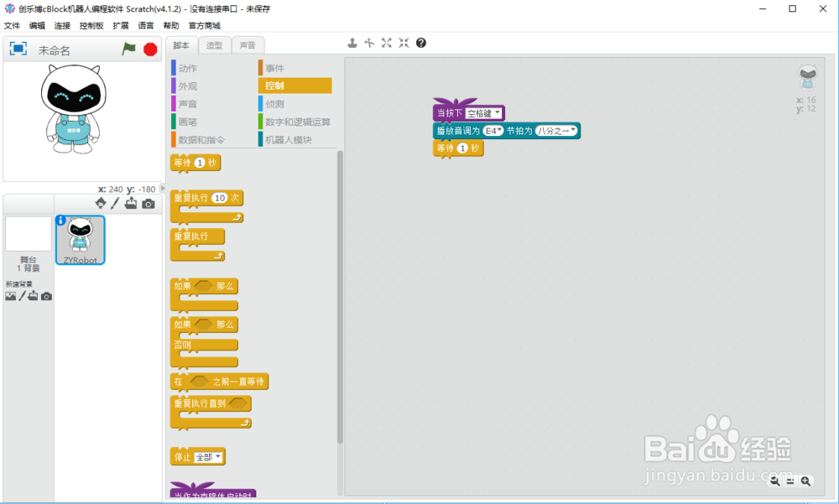
Task: Select the ZYRobot sprite thumbnail
Action: tap(80, 239)
